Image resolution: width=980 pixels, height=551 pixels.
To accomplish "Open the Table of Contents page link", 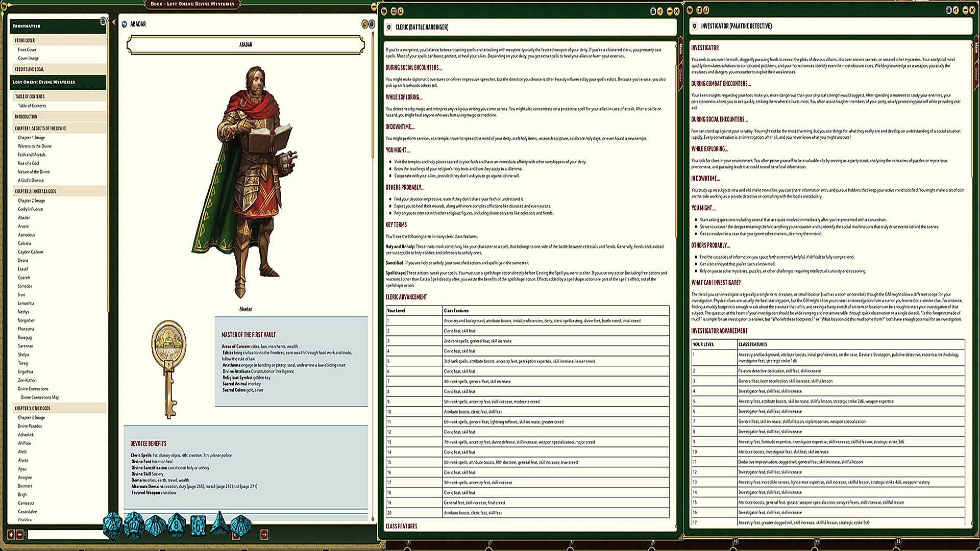I will (x=32, y=106).
